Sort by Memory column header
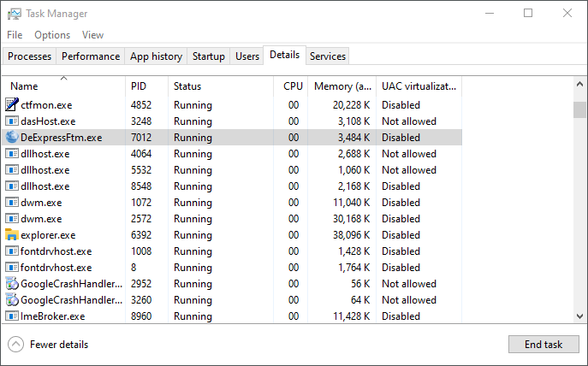The height and width of the screenshot is (366, 588). coord(342,86)
